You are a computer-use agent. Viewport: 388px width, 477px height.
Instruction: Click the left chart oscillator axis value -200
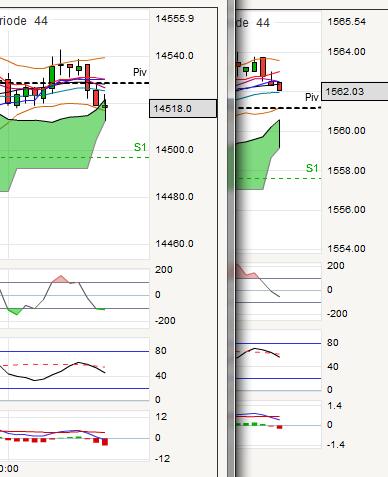[165, 321]
